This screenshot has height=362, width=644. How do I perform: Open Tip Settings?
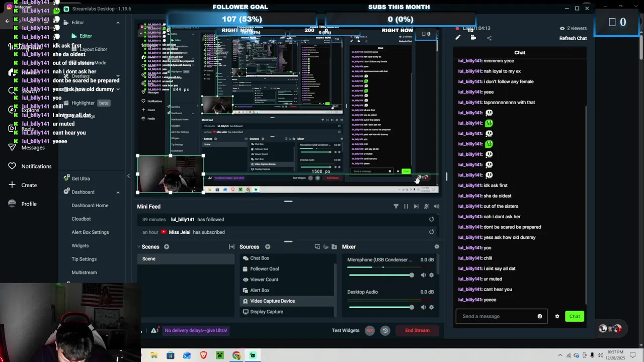(x=84, y=259)
